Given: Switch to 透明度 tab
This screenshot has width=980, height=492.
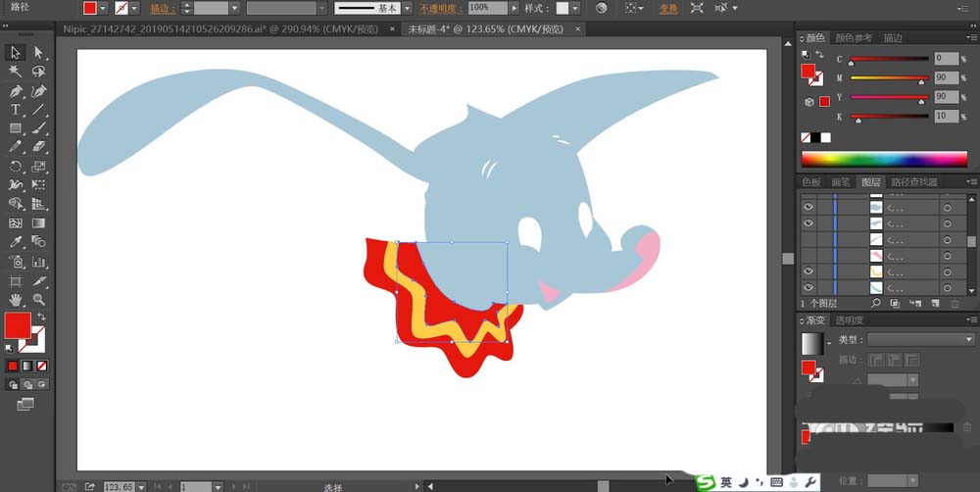Looking at the screenshot, I should [x=850, y=320].
